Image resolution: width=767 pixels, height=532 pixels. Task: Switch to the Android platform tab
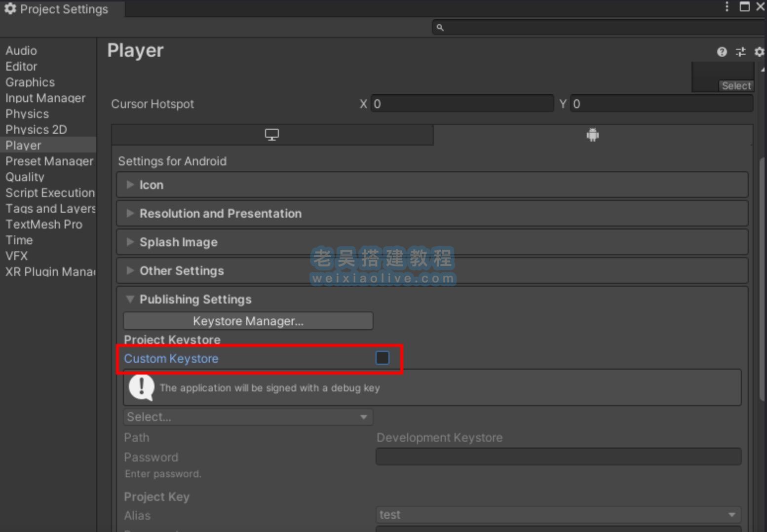pos(592,135)
